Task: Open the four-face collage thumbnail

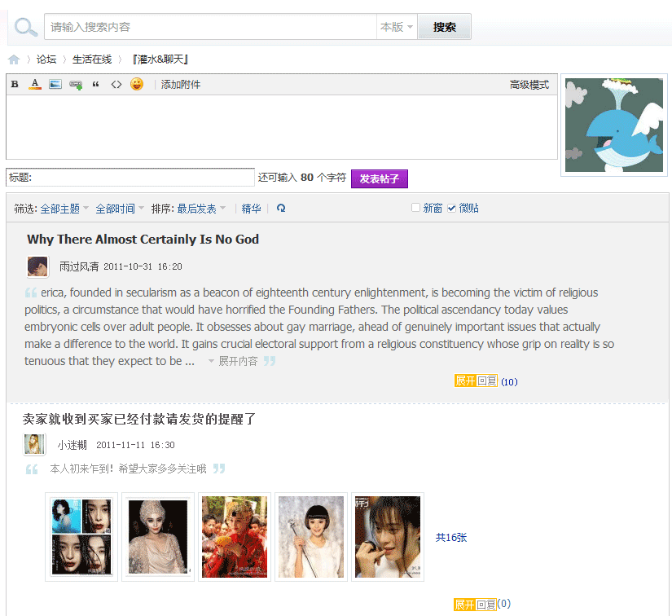Action: pyautogui.click(x=81, y=537)
